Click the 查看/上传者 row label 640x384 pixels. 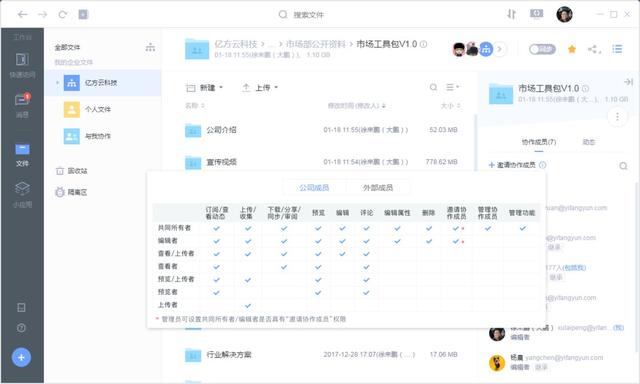pos(176,253)
